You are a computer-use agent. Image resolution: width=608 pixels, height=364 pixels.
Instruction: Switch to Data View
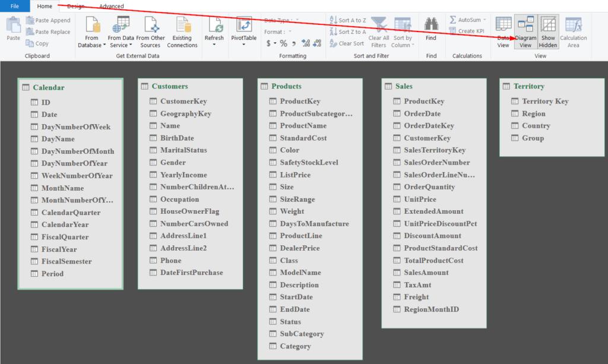click(503, 32)
